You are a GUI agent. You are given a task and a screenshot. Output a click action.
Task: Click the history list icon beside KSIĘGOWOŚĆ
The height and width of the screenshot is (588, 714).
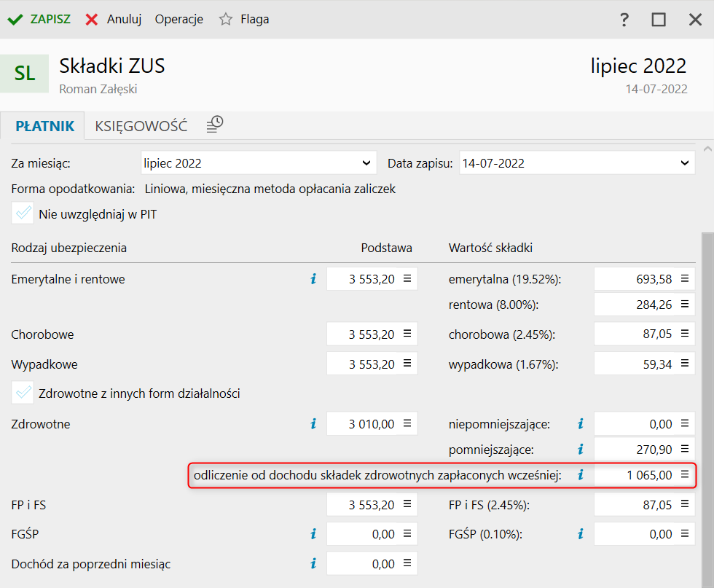(214, 125)
